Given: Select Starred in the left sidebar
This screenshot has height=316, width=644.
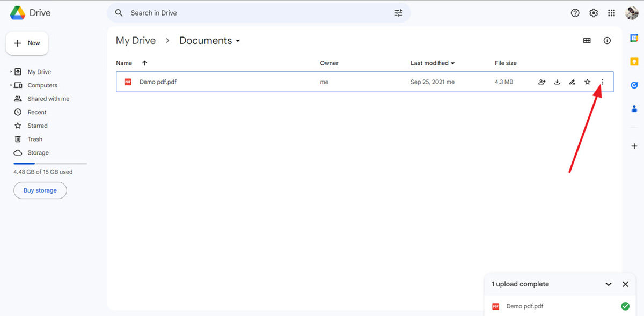Looking at the screenshot, I should coord(37,125).
